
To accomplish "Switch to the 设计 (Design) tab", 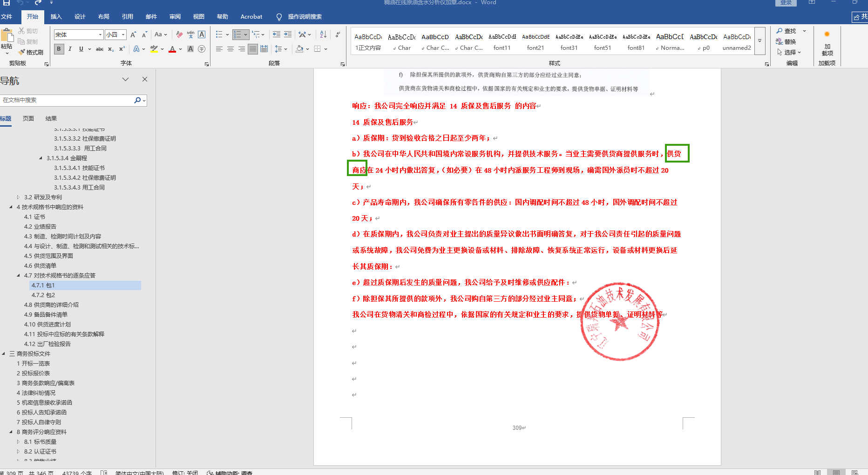I will pos(80,17).
